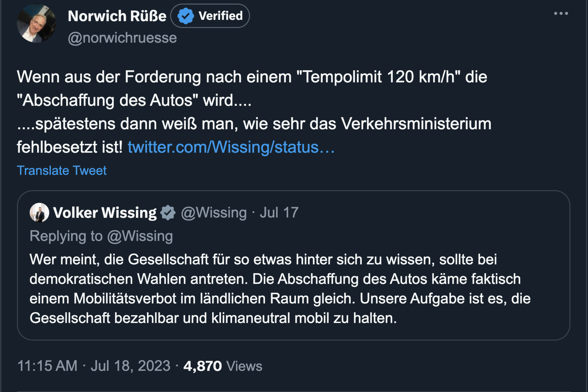This screenshot has height=392, width=588.
Task: Click the "Replying to @Wissing" line
Action: click(101, 236)
